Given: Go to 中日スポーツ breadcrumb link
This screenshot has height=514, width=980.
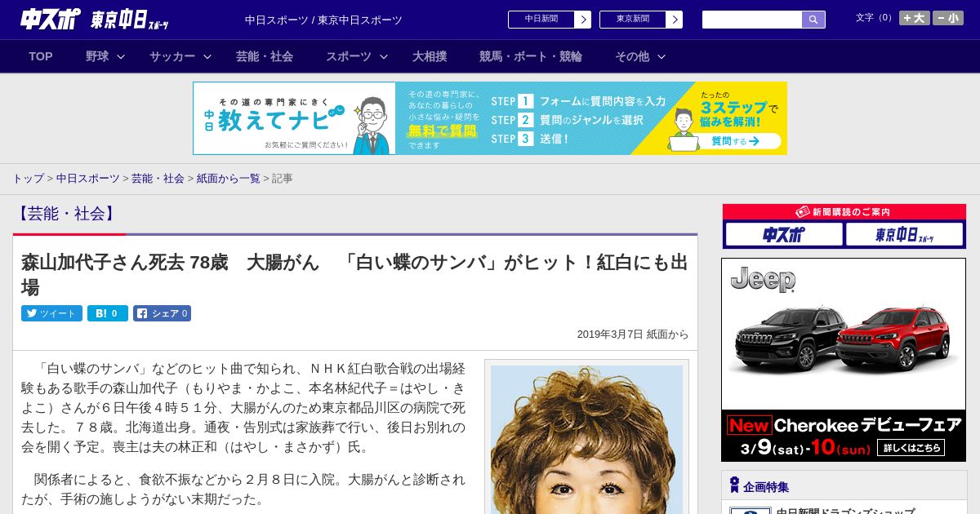Looking at the screenshot, I should (x=87, y=178).
